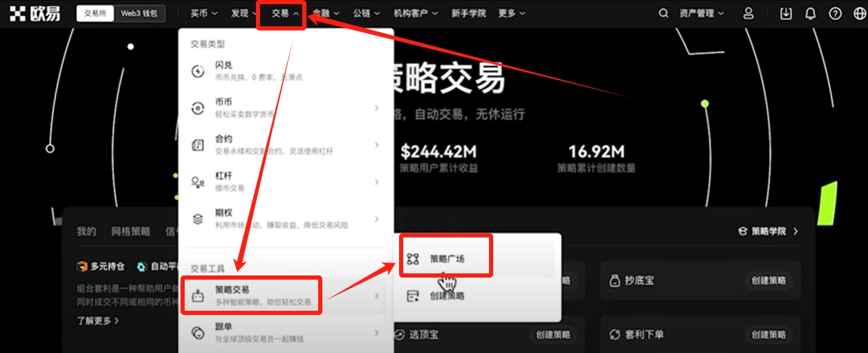This screenshot has height=353, width=868.
Task: Select 策略广场 in the submenu
Action: [x=478, y=260]
